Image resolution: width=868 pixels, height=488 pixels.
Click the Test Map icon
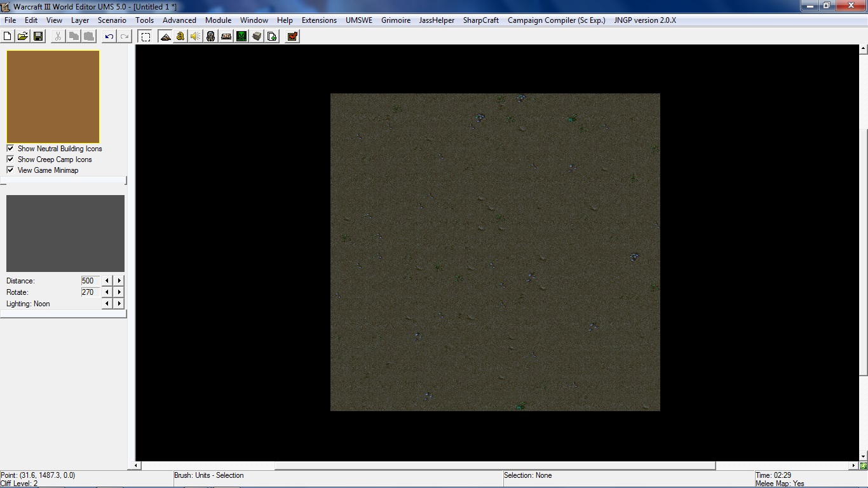pos(292,36)
